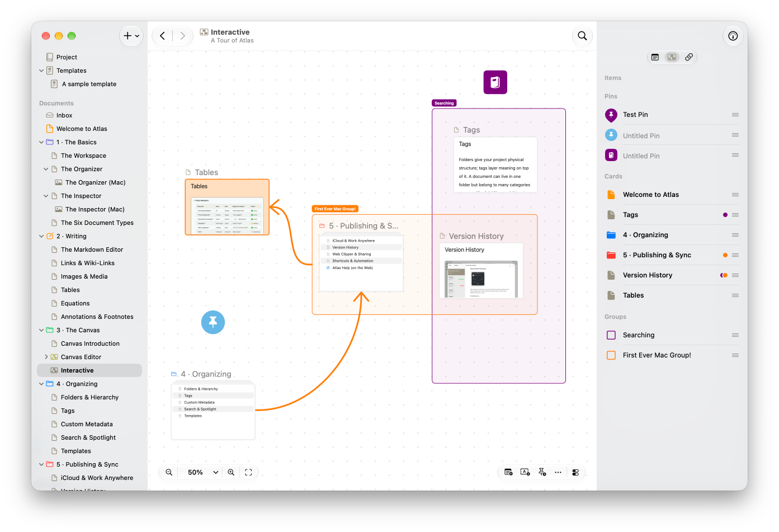This screenshot has height=532, width=779.
Task: Expand the Canvas Editor item
Action: point(46,357)
